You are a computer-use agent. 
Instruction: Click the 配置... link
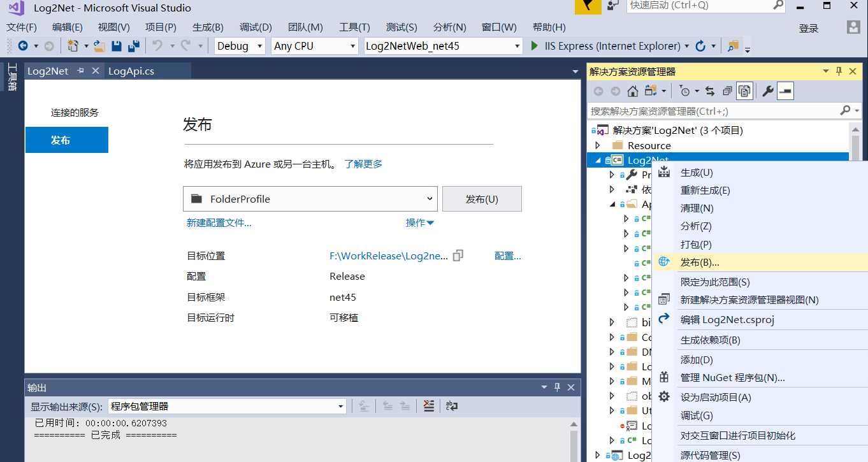click(508, 256)
